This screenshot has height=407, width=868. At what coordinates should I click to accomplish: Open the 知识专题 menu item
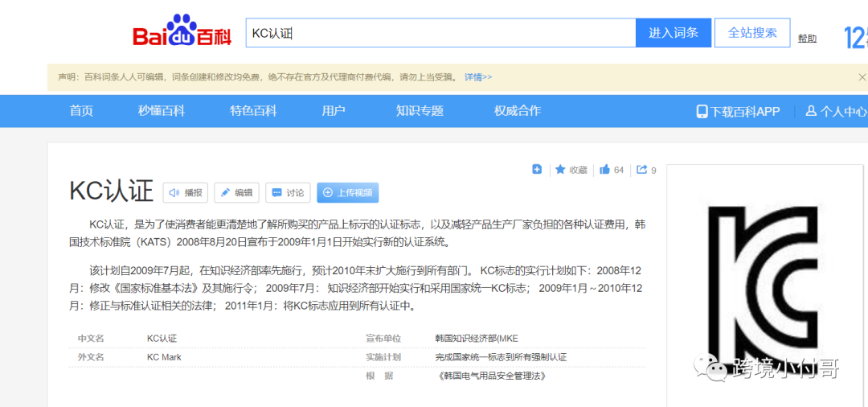click(420, 111)
